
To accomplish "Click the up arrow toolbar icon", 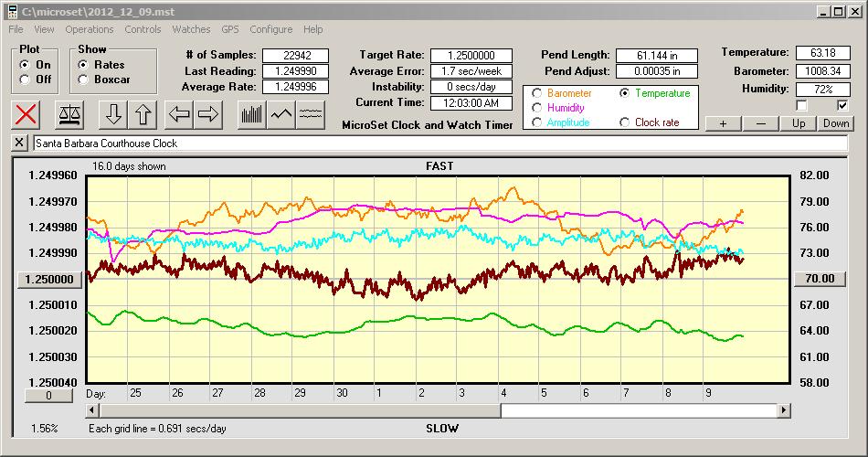I will click(144, 114).
